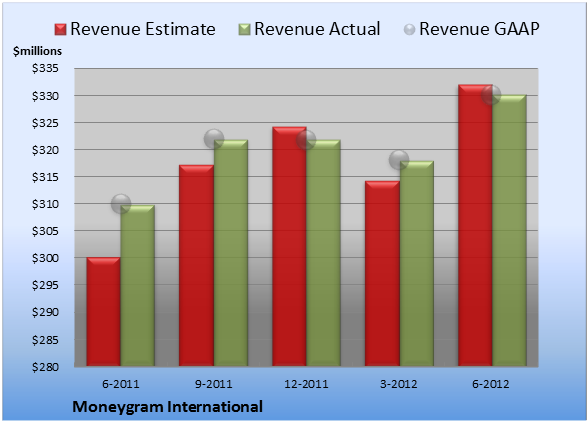This screenshot has width=588, height=422.
Task: Click the $310 axis value
Action: (45, 204)
